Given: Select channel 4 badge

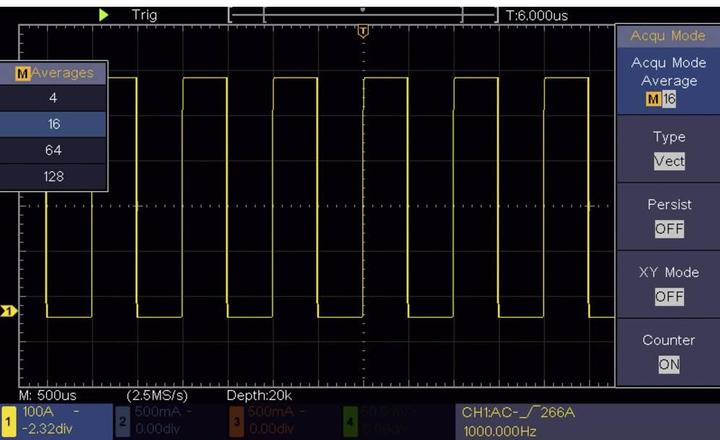Looking at the screenshot, I should point(350,421).
